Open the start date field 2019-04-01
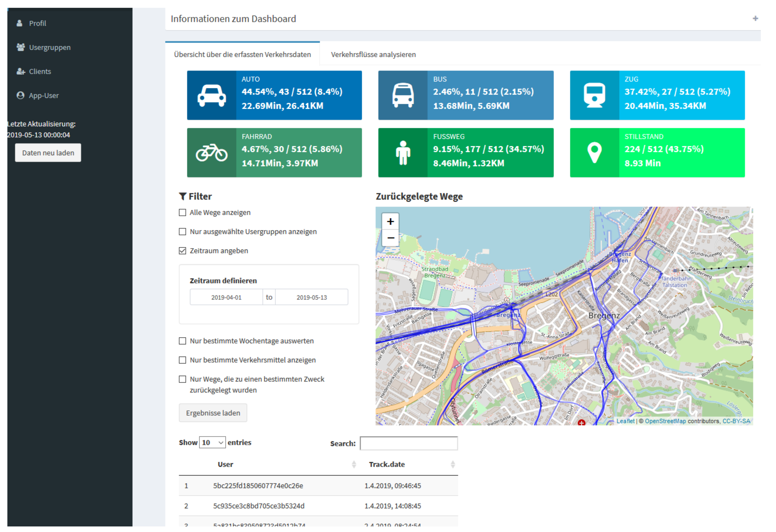The image size is (776, 532). 226,297
